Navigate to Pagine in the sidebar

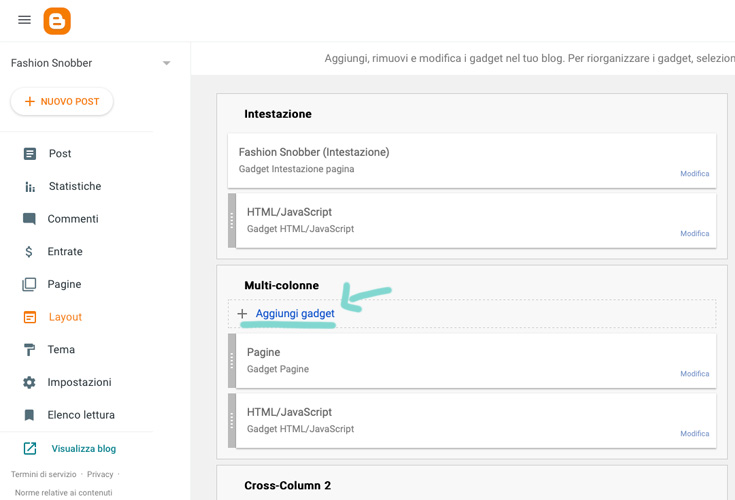64,284
